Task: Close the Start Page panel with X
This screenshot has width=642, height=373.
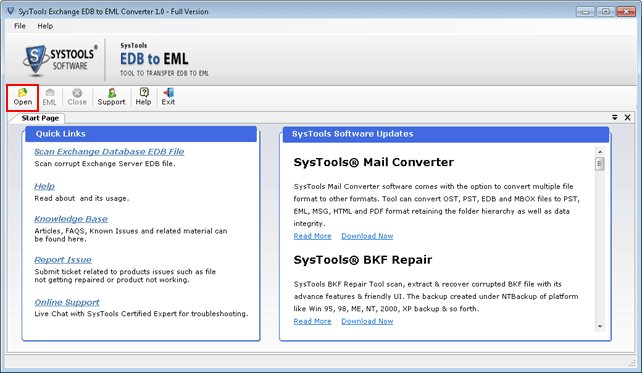Action: [x=627, y=118]
